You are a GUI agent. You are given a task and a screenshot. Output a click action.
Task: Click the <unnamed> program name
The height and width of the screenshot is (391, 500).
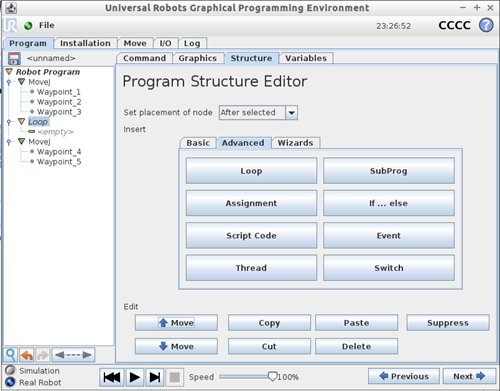51,58
